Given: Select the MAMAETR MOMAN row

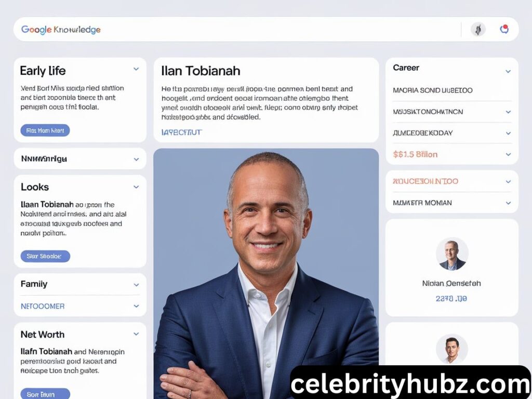Looking at the screenshot, I should click(452, 203).
